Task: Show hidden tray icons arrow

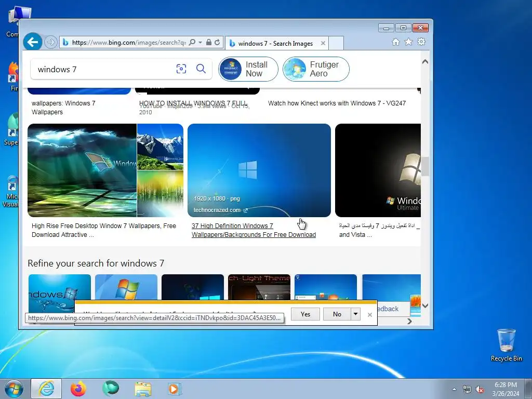Action: pyautogui.click(x=454, y=389)
